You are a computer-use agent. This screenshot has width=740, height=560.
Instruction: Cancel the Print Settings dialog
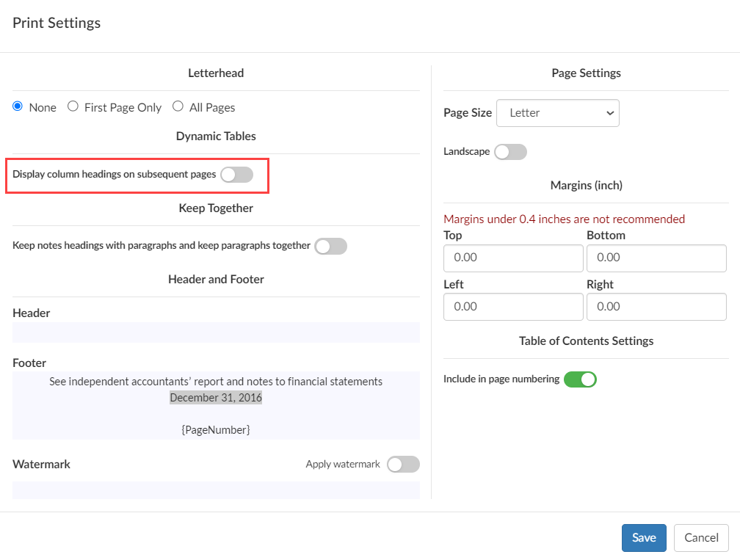[701, 537]
